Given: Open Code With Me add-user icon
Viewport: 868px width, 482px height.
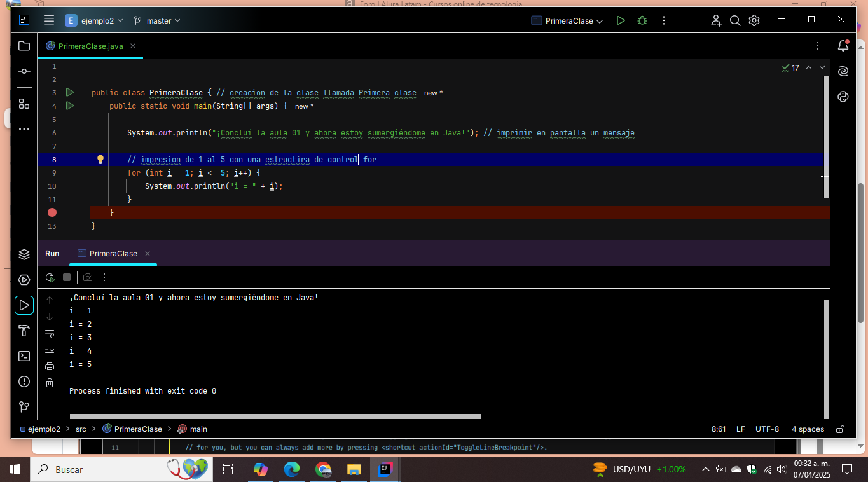Looking at the screenshot, I should pos(717,20).
